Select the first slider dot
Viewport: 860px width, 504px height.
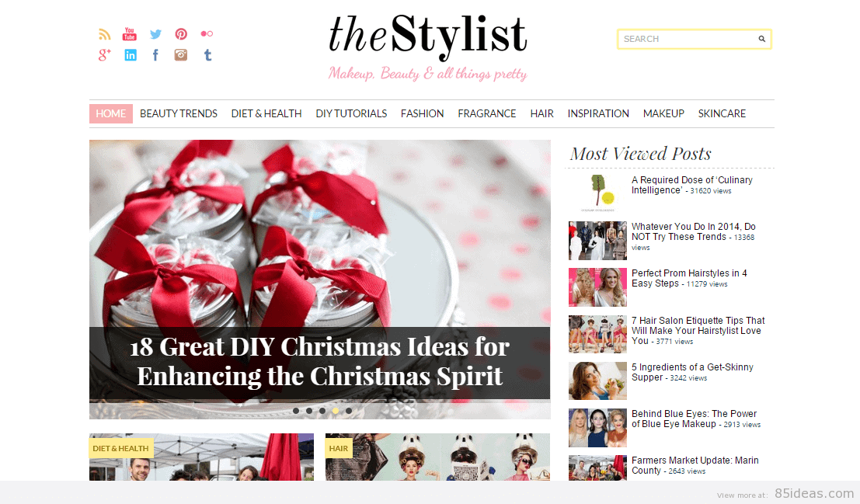(296, 411)
